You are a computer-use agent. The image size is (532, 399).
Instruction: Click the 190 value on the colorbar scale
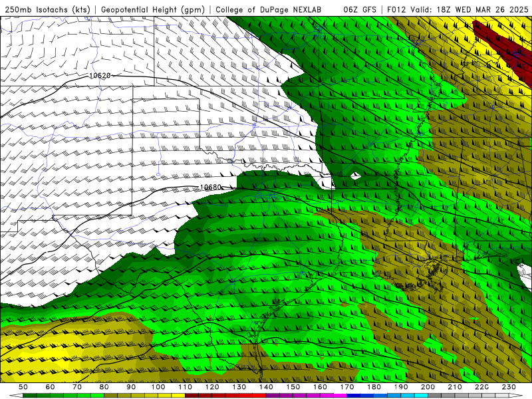[x=401, y=387]
